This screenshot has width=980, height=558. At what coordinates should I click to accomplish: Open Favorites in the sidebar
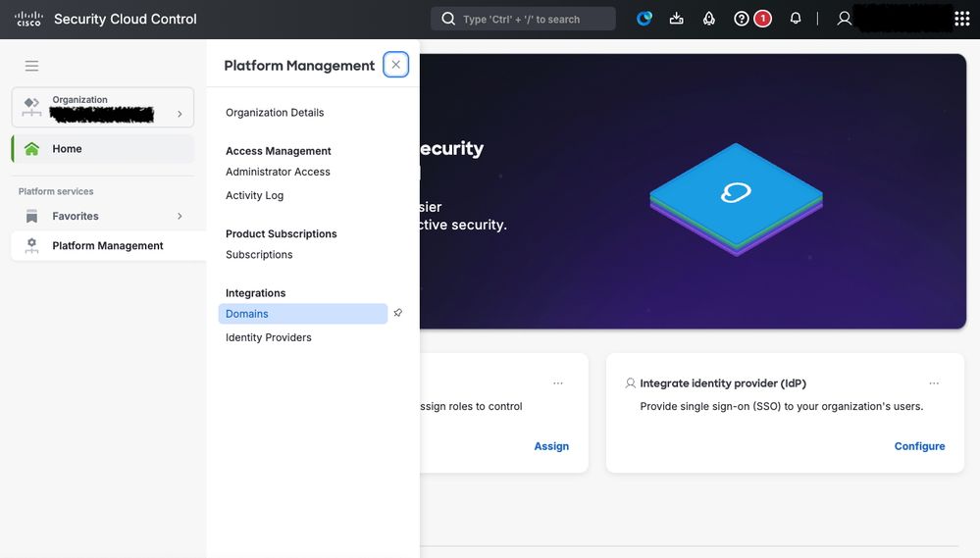point(103,216)
